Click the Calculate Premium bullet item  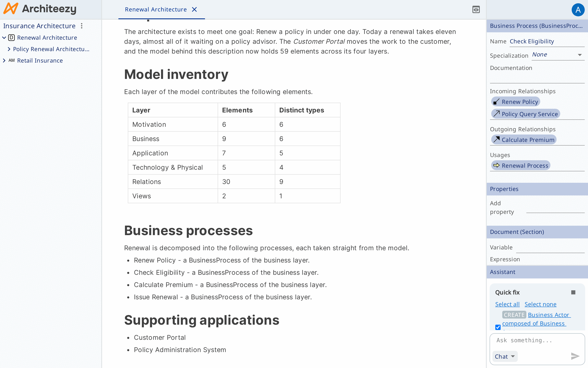coord(230,285)
